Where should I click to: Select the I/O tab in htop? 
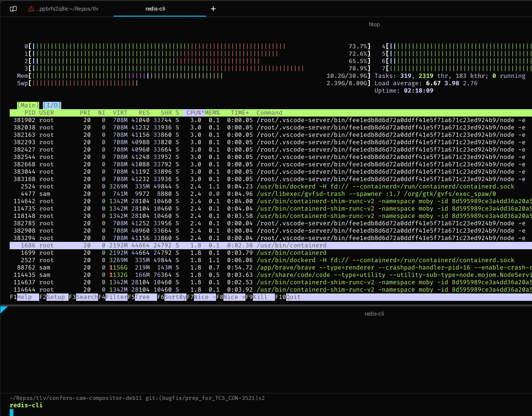(52, 105)
